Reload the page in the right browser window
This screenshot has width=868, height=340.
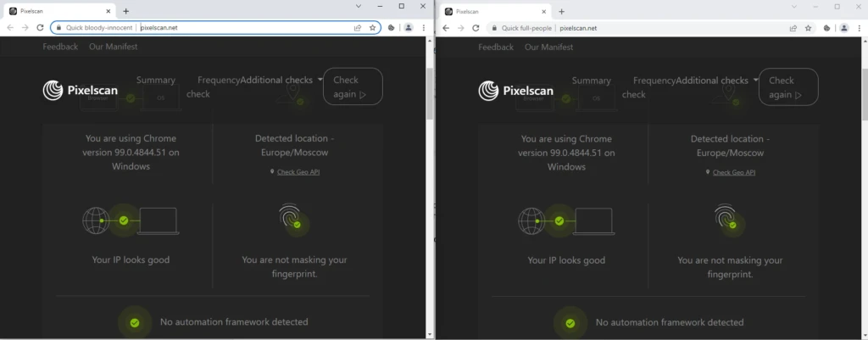tap(476, 28)
